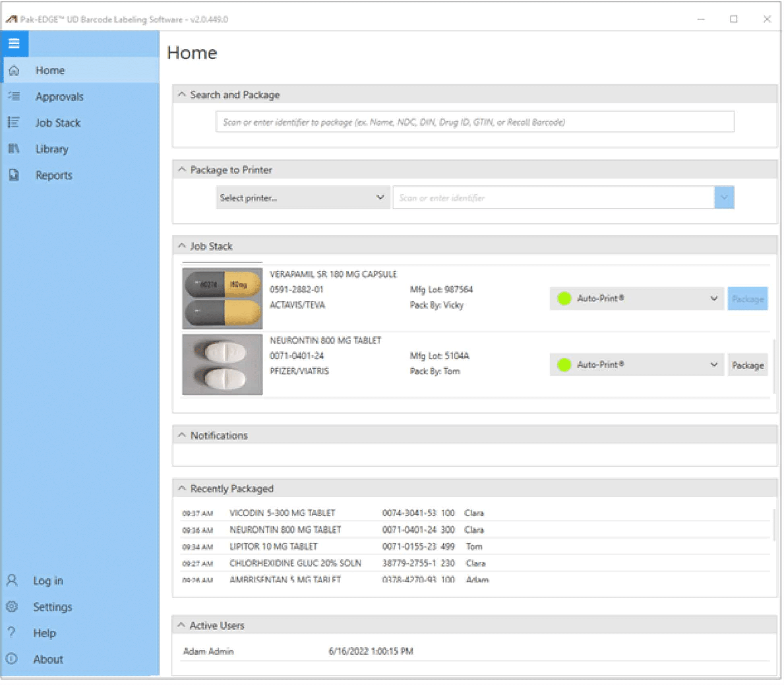Click the Reports document icon

(14, 175)
